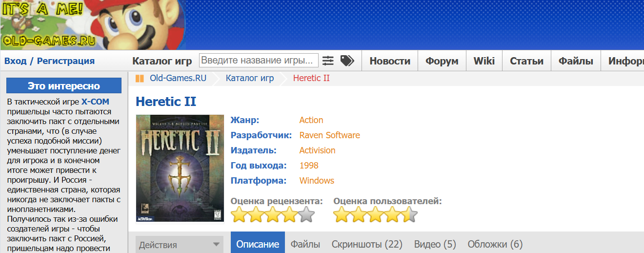Click the tags icon next to search
This screenshot has height=253, width=644.
[347, 61]
